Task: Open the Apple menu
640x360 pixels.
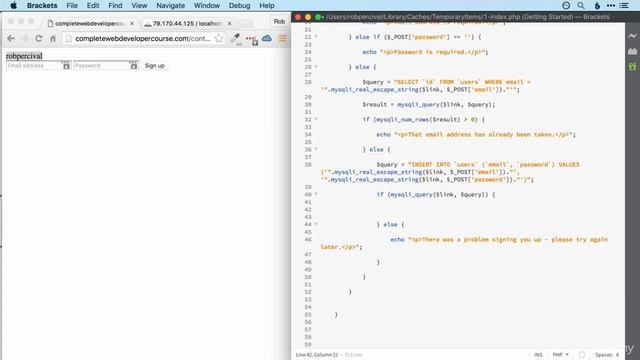Action: pyautogui.click(x=13, y=5)
